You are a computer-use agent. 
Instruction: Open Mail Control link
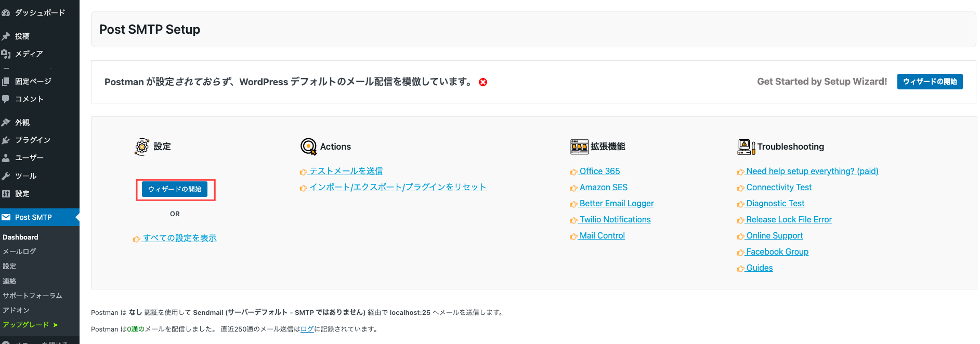click(602, 235)
